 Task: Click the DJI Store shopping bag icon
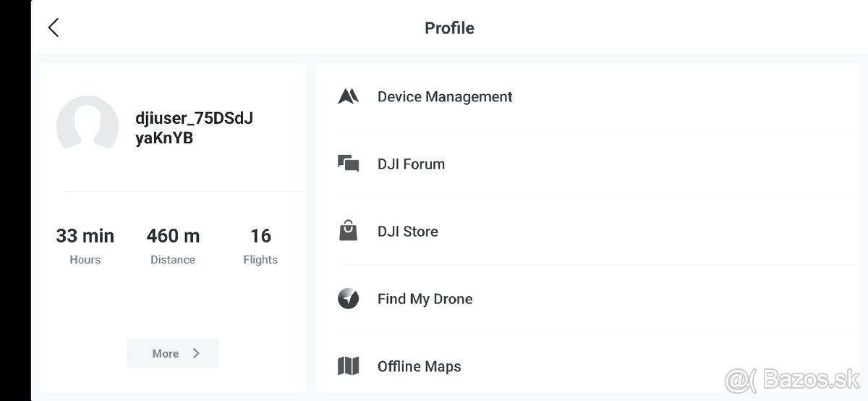click(x=349, y=231)
